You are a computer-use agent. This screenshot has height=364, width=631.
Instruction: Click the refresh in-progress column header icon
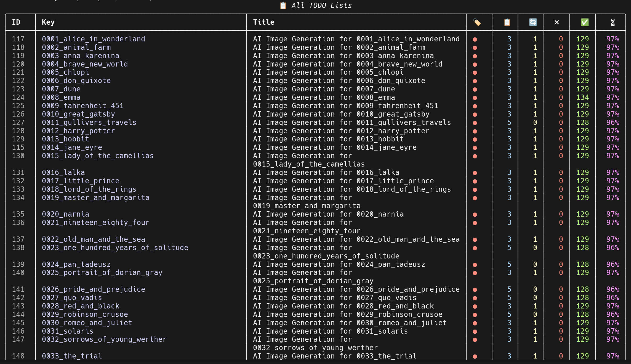(533, 22)
